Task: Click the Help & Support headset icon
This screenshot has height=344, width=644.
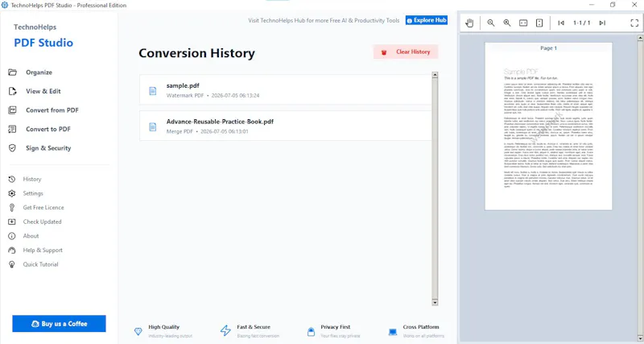Action: pos(12,251)
